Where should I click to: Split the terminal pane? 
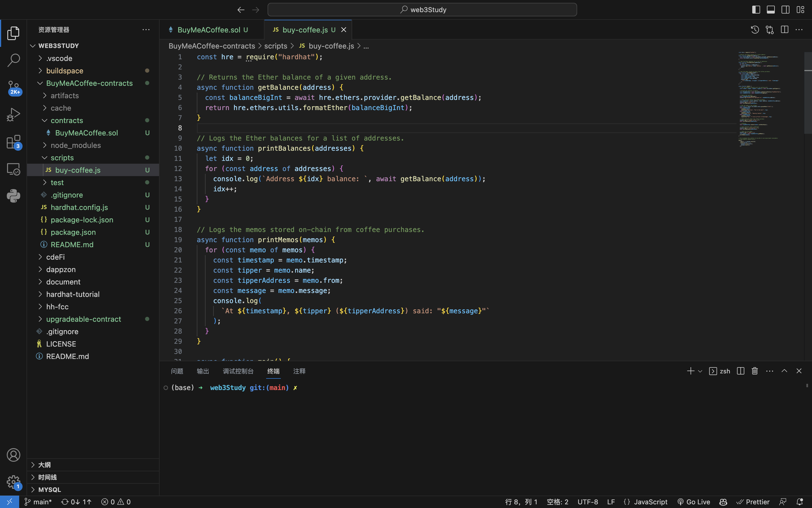point(741,371)
